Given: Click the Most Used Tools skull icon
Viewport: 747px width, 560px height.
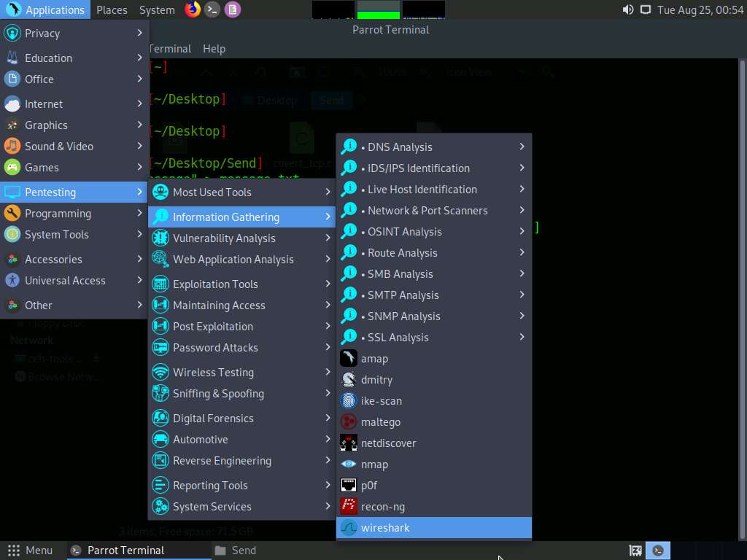Looking at the screenshot, I should point(160,192).
